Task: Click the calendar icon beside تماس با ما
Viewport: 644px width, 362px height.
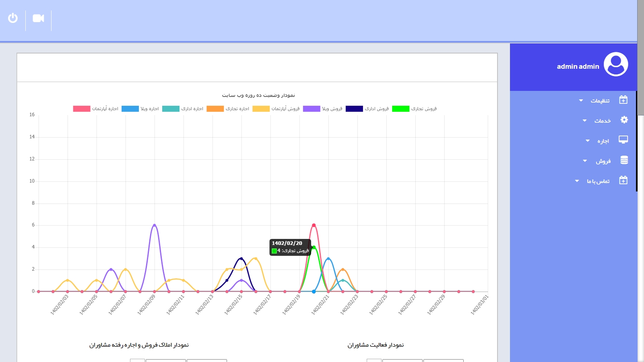Action: tap(623, 180)
